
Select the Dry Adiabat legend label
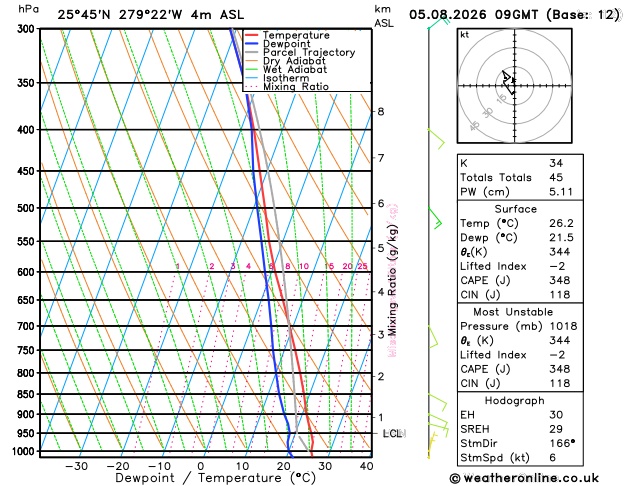[294, 61]
